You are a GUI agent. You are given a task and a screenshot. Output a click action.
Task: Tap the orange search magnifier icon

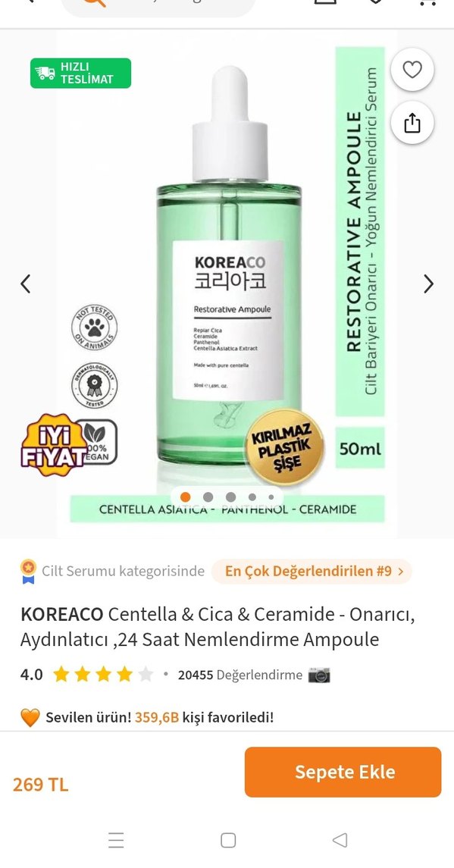93,2
